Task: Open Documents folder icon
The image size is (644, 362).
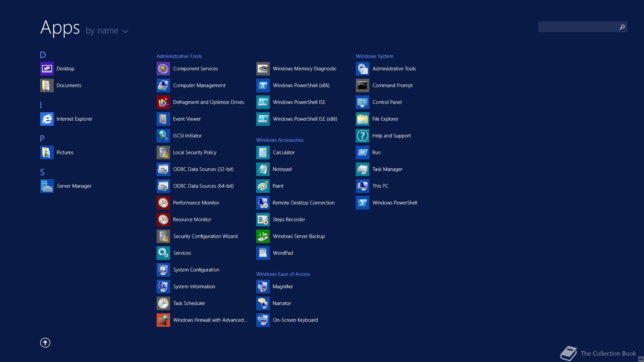Action: click(47, 85)
